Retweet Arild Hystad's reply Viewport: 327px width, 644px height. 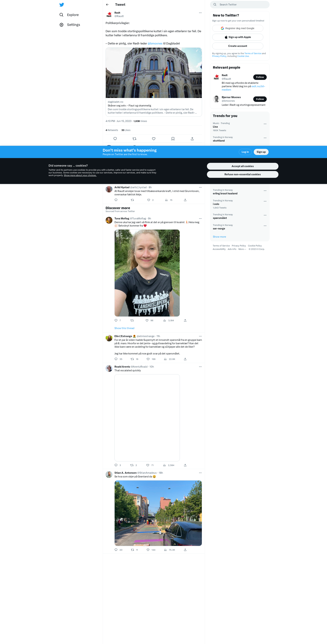(132, 200)
